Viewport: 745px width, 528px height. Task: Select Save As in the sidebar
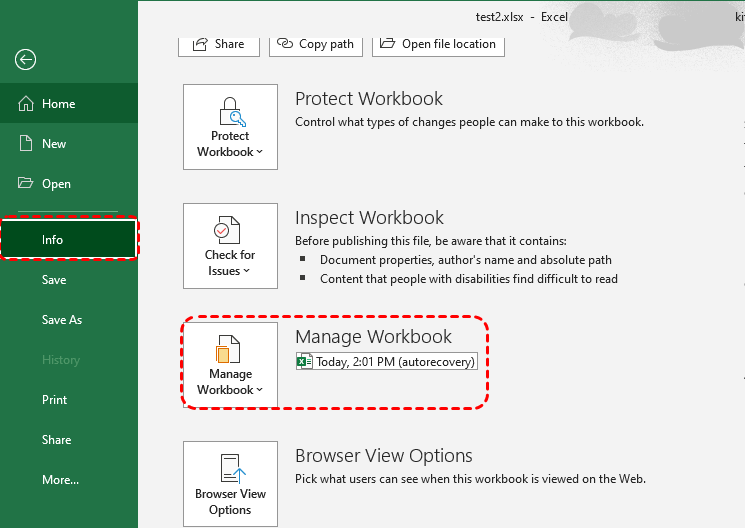coord(62,320)
